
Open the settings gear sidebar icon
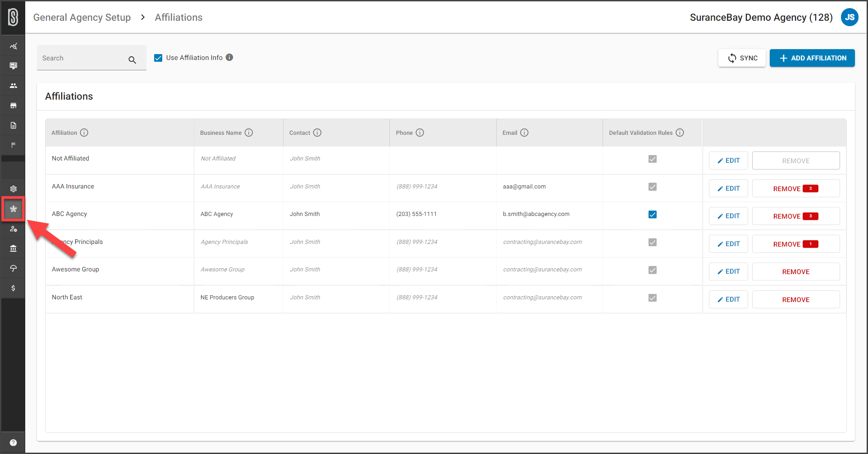[x=13, y=189]
